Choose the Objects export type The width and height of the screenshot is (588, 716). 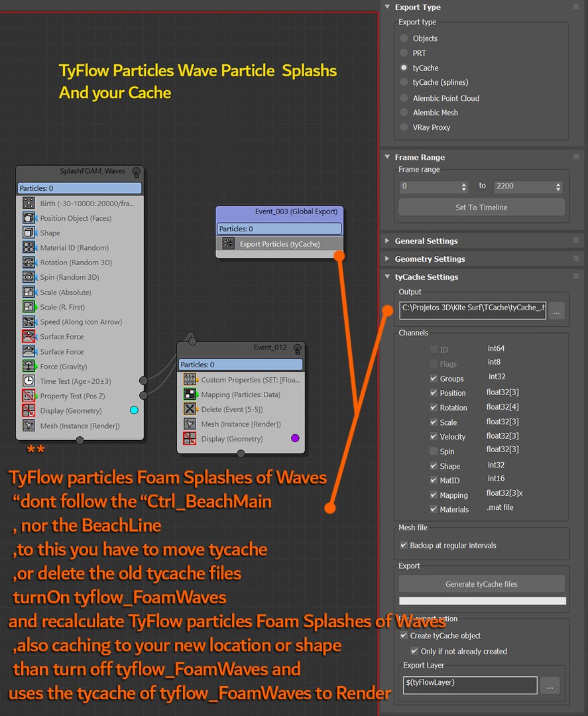click(404, 38)
